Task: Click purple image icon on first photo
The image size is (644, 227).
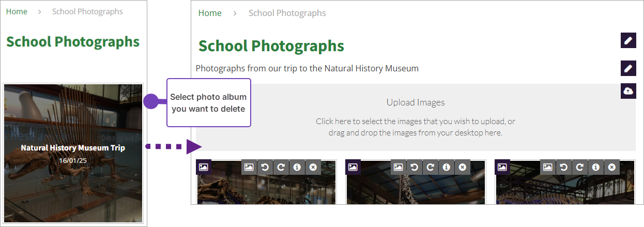Action: tap(204, 167)
